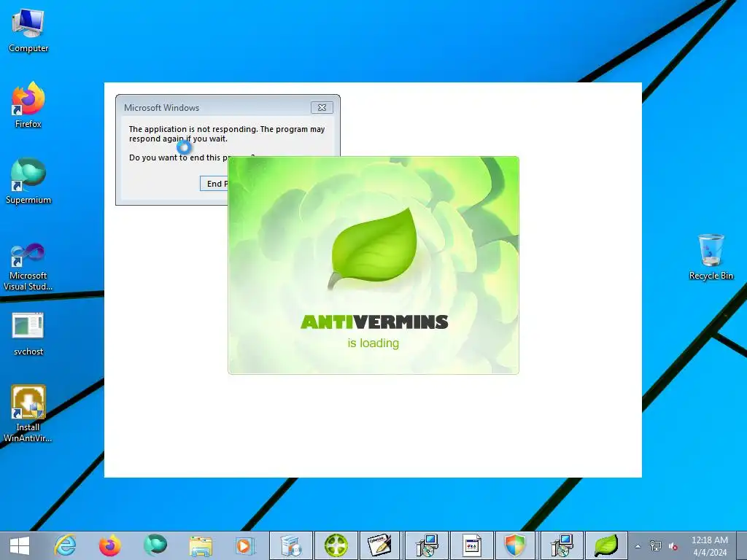Switch to the CyberLink pen taskbar item
747x560 pixels.
pos(381,545)
